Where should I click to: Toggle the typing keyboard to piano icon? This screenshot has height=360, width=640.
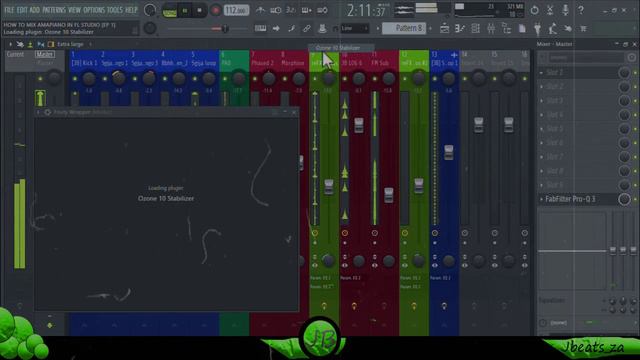point(307,10)
